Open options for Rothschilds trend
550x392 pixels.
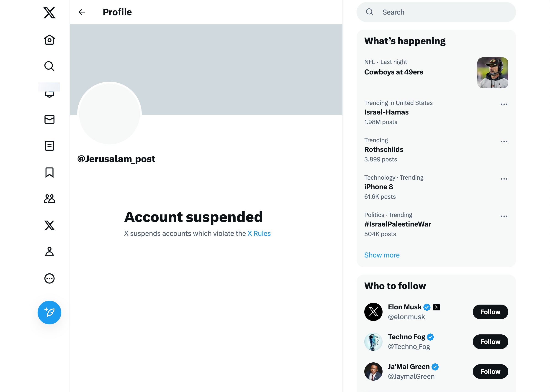(504, 141)
